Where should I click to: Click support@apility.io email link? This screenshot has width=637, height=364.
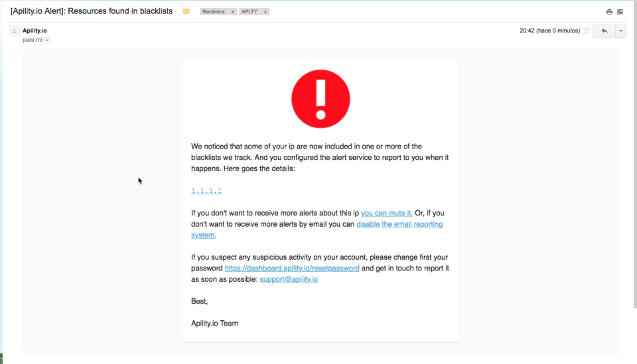[289, 279]
